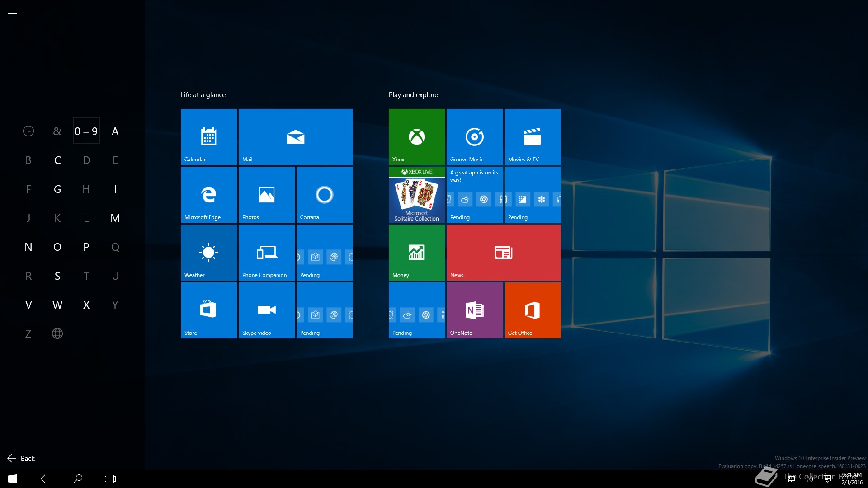This screenshot has height=488, width=868.
Task: Open Task View in taskbar
Action: pyautogui.click(x=110, y=479)
